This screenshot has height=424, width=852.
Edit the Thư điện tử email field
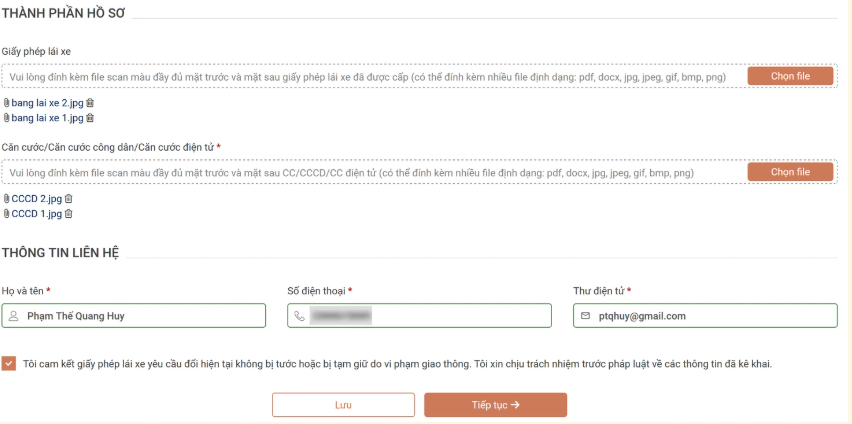(710, 316)
